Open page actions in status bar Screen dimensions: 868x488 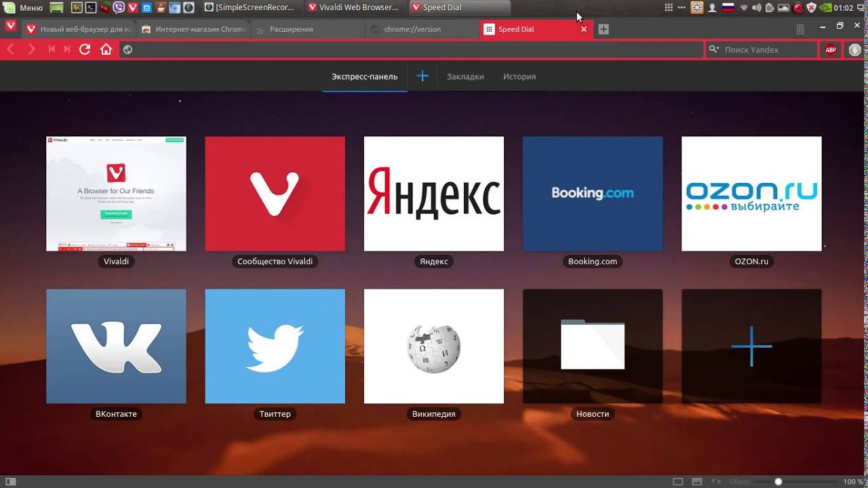coord(716,481)
